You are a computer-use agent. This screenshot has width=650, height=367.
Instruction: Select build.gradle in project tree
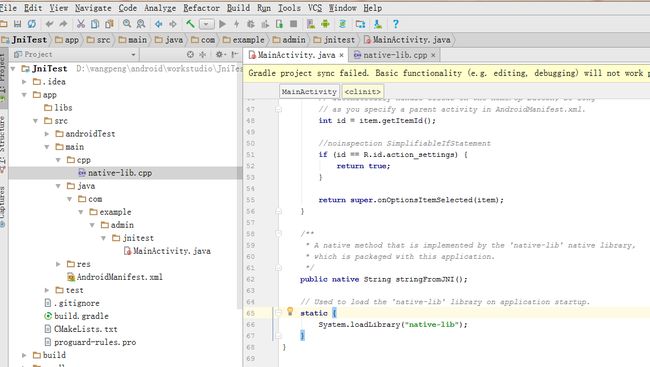click(77, 316)
